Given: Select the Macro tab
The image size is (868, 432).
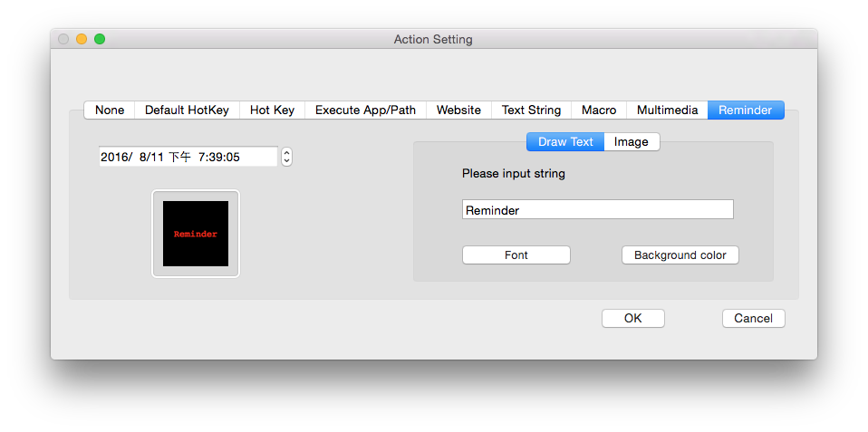Looking at the screenshot, I should click(599, 110).
